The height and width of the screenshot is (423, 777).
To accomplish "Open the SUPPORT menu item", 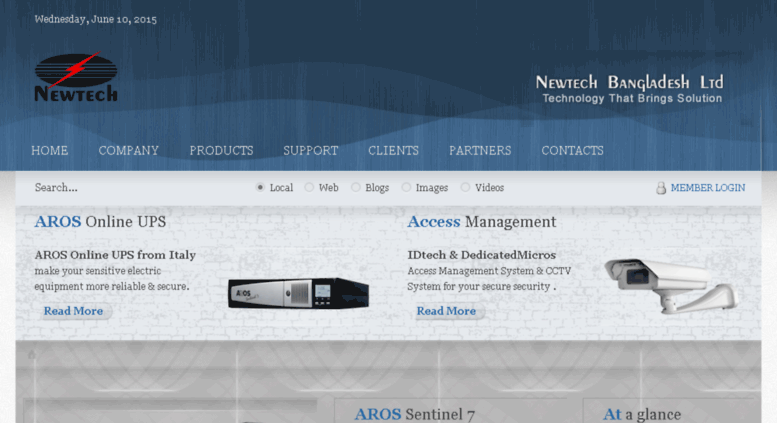I will coord(311,151).
